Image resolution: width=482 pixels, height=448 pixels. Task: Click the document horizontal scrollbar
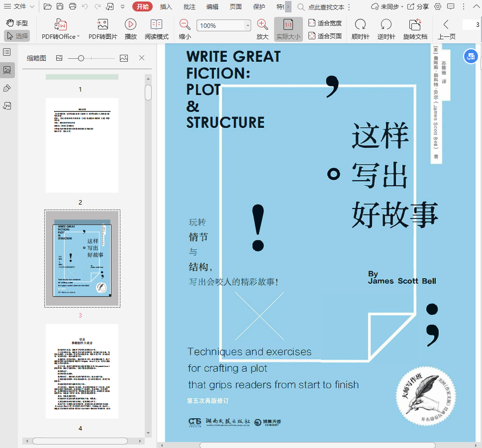(x=317, y=445)
